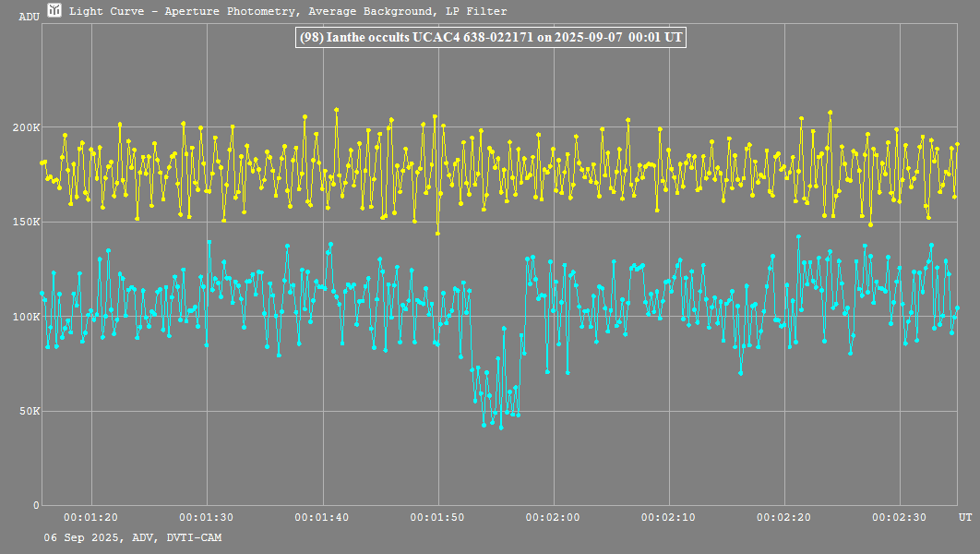
Task: Select the 00:01:20 time axis label
Action: point(90,519)
